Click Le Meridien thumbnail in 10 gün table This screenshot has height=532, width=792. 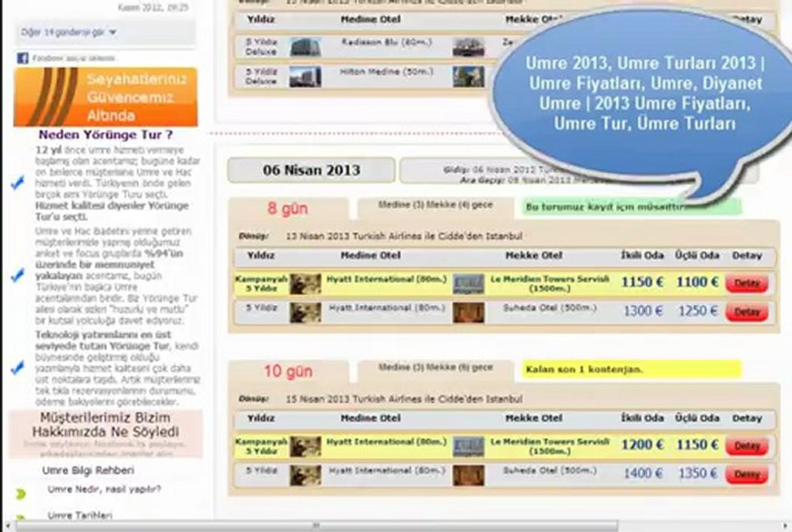pyautogui.click(x=468, y=447)
